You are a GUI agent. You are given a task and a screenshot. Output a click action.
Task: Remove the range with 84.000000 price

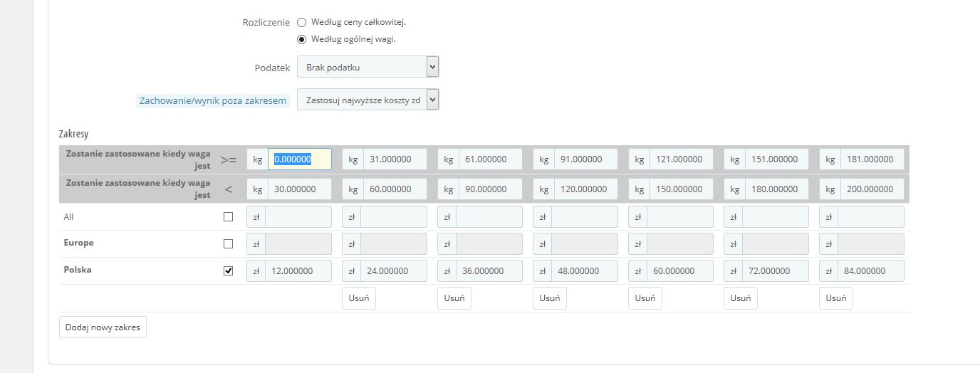tap(835, 298)
